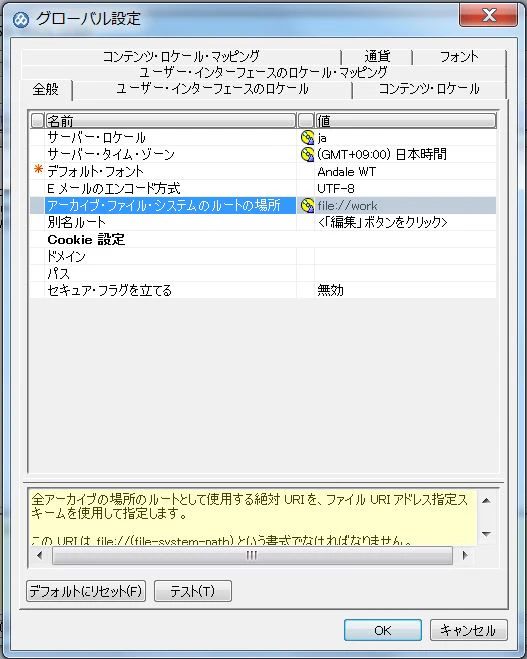Click the small header box left of 名前

click(37, 121)
